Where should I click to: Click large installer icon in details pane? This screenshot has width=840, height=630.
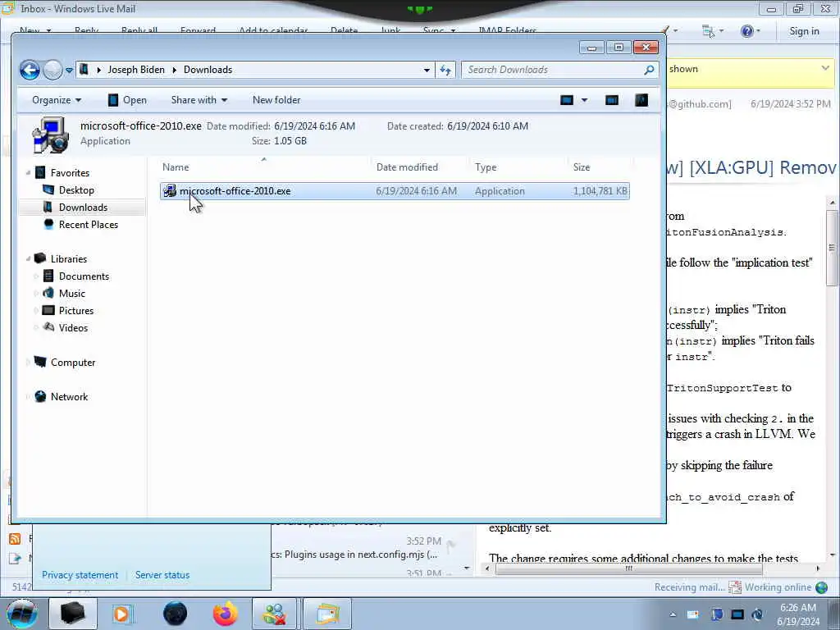50,135
